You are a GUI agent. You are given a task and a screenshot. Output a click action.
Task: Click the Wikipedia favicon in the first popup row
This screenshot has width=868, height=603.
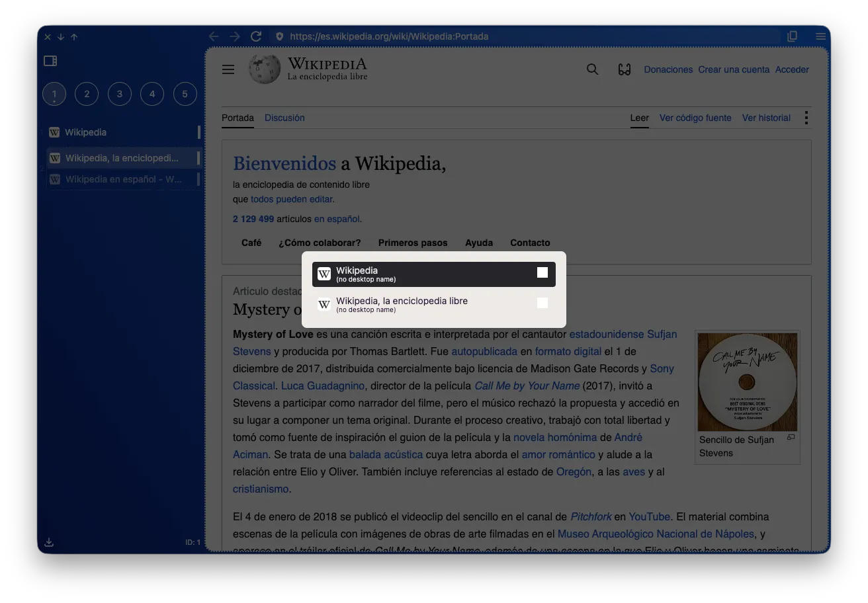coord(324,274)
